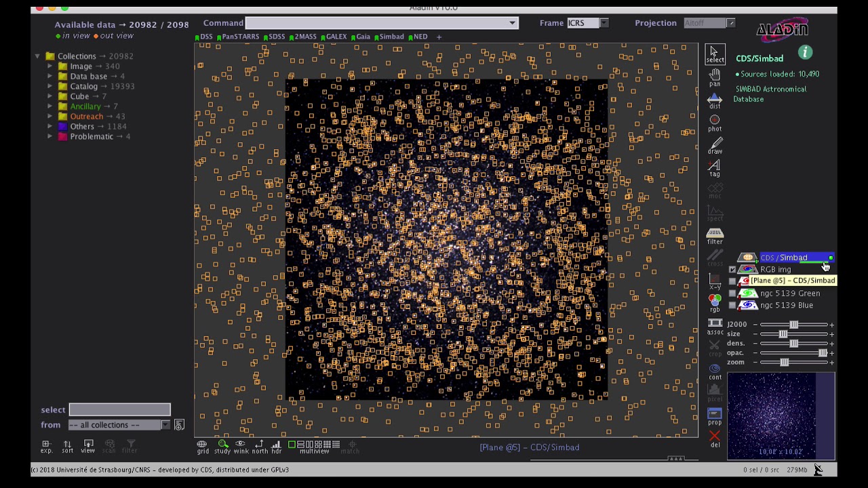Choose the draw pencil tool

715,146
